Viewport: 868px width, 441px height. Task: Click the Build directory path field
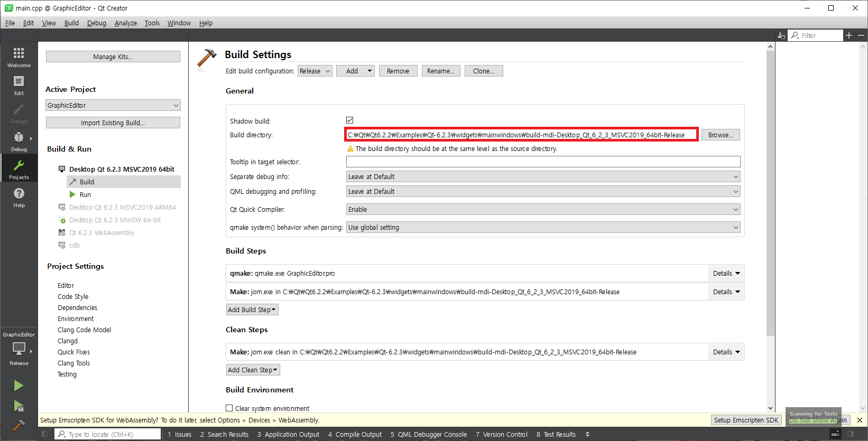521,135
